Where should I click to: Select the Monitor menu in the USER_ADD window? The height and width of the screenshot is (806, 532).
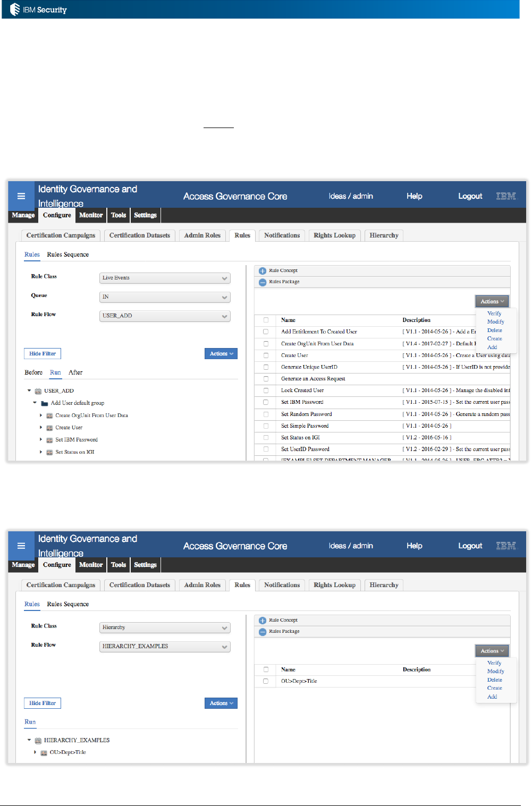pos(91,215)
